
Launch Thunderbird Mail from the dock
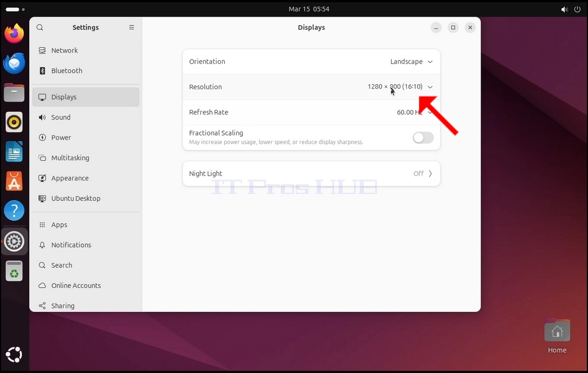pos(14,63)
